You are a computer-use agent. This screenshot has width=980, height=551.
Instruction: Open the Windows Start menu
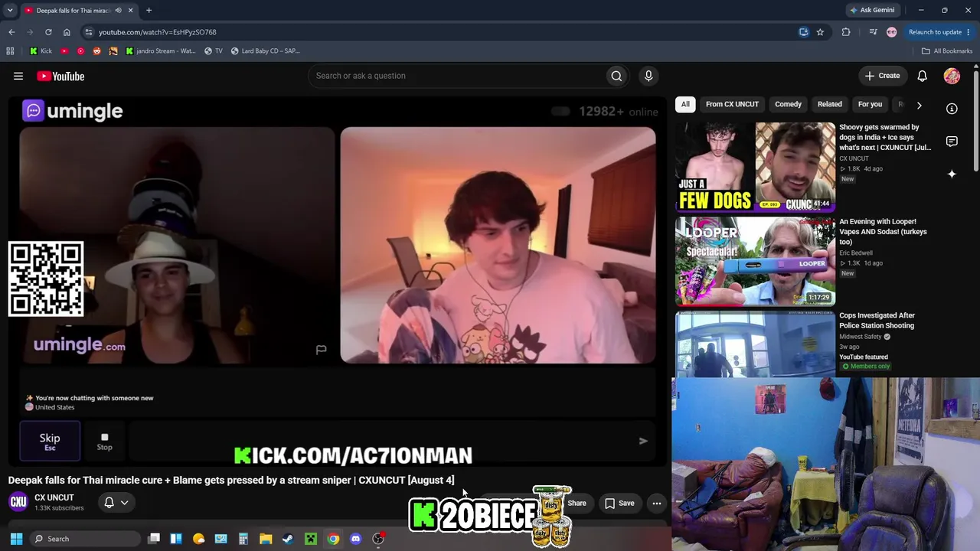(16, 539)
